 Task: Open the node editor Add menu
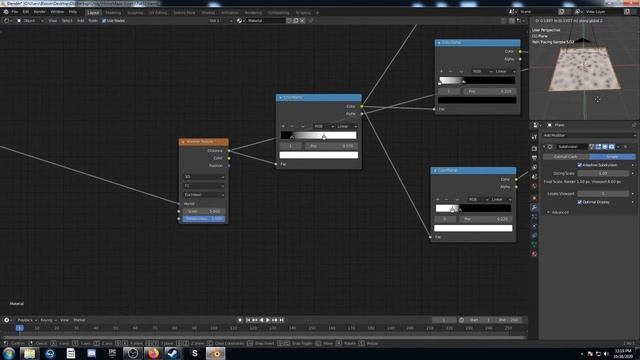(80, 20)
